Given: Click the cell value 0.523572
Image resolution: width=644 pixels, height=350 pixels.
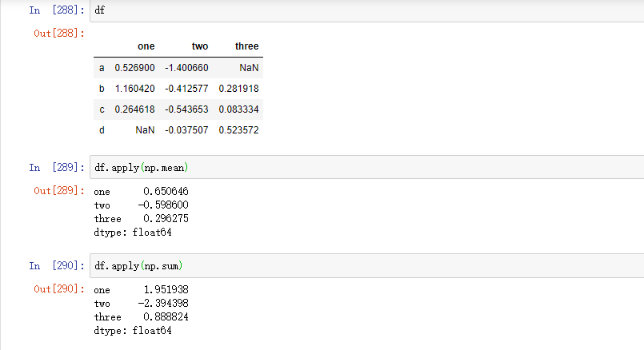Looking at the screenshot, I should (x=238, y=129).
